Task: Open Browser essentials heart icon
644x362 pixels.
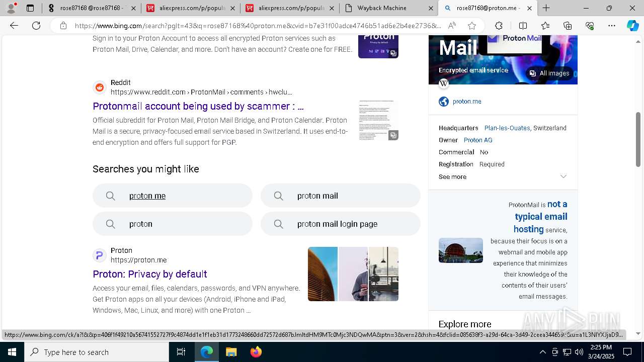Action: pyautogui.click(x=590, y=26)
